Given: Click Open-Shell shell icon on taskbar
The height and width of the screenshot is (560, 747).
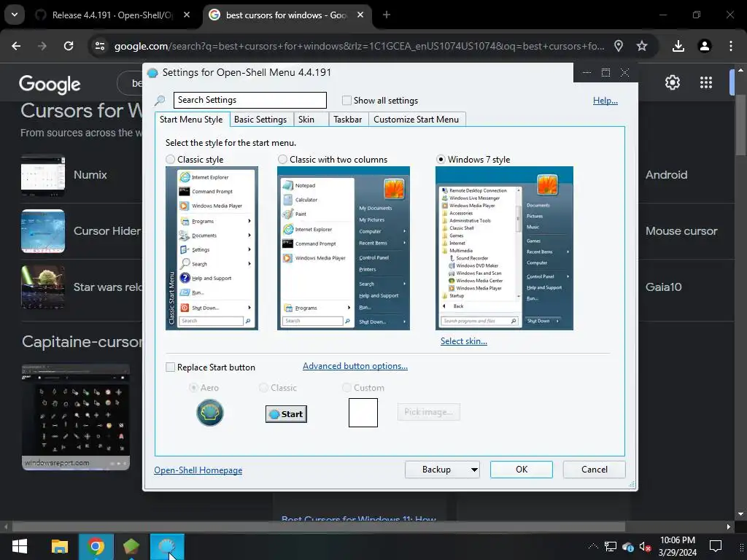Looking at the screenshot, I should [x=167, y=546].
